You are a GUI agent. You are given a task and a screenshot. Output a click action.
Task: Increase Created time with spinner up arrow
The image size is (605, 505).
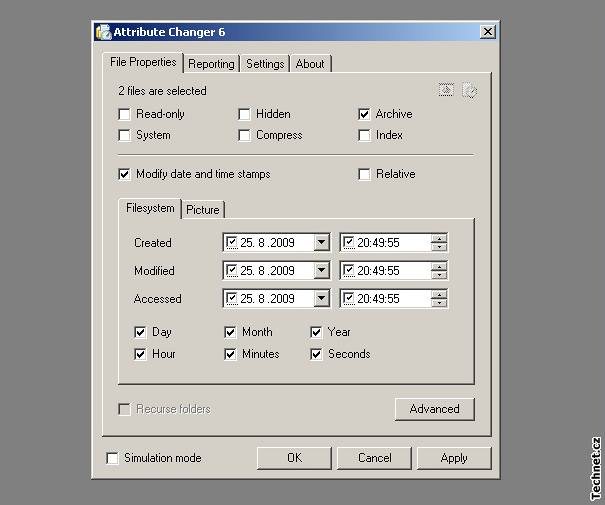pyautogui.click(x=439, y=238)
